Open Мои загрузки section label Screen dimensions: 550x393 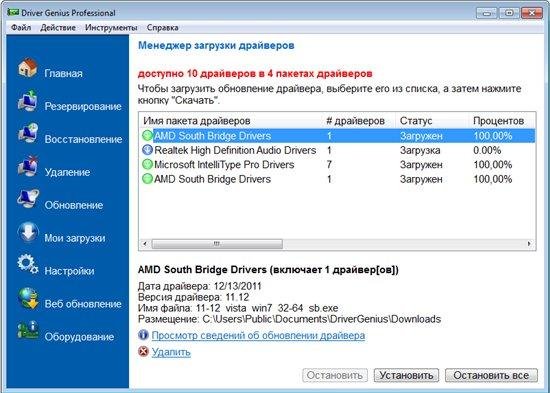pos(75,238)
